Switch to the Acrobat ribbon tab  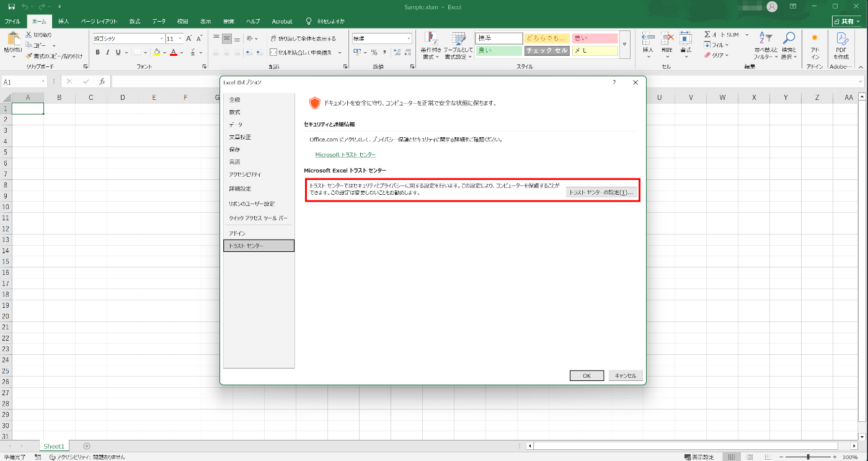pos(282,21)
